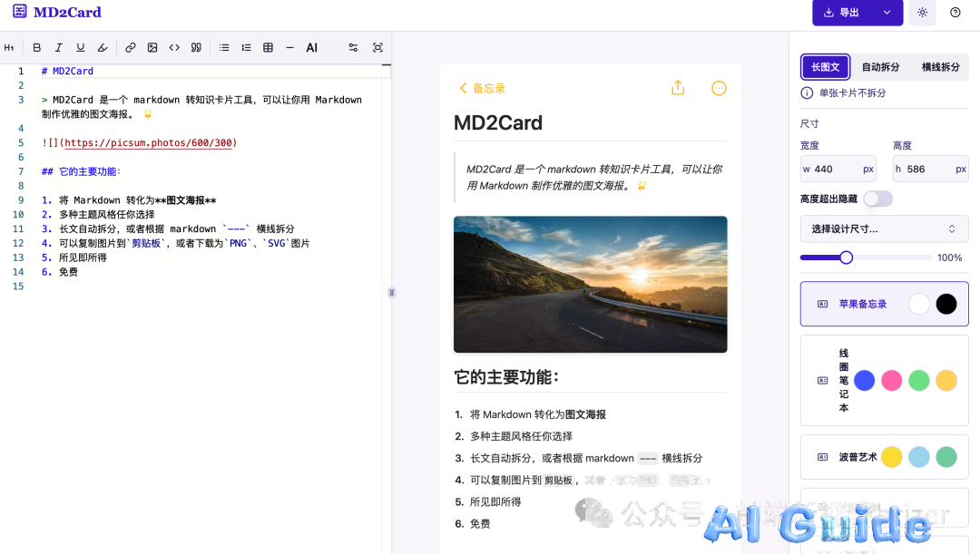The height and width of the screenshot is (554, 980).
Task: Apply underline formatting
Action: 81,47
